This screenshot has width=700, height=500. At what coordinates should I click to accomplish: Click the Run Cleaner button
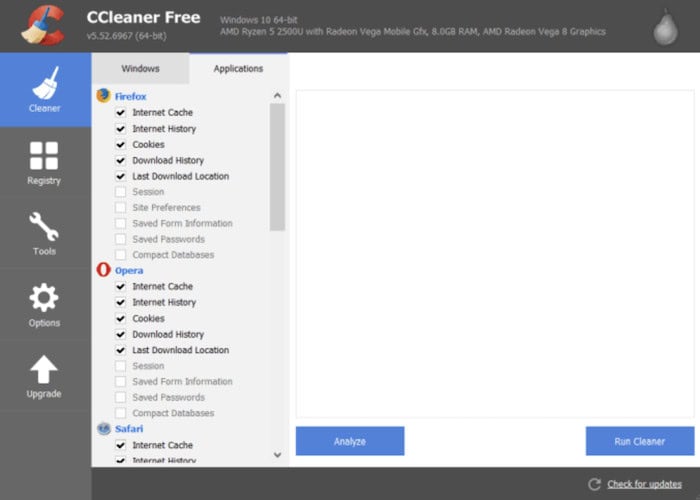coord(640,441)
